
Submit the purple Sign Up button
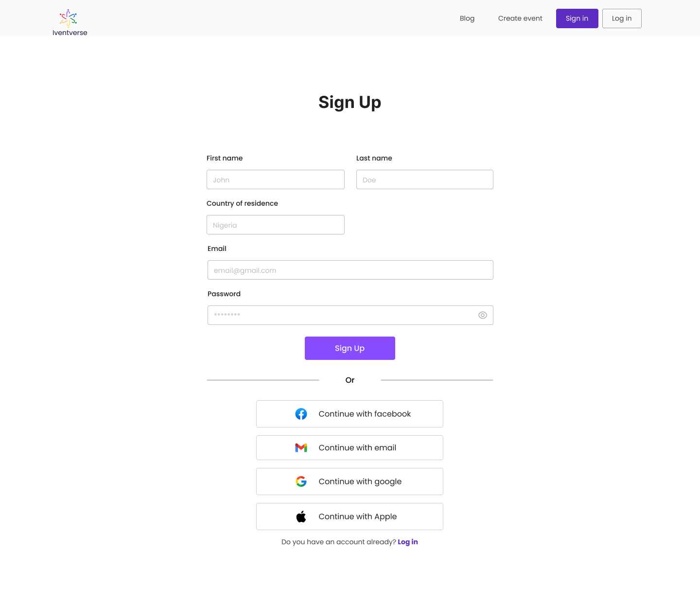(x=350, y=348)
